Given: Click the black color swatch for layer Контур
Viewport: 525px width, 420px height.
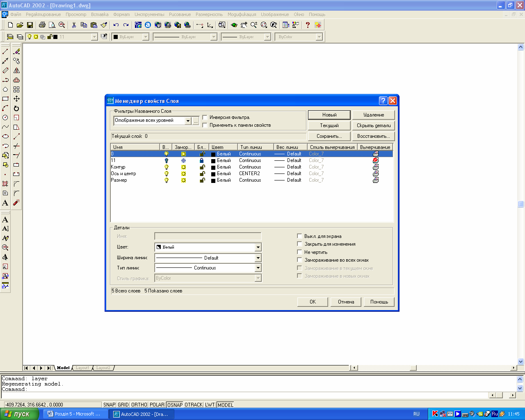Looking at the screenshot, I should click(213, 167).
